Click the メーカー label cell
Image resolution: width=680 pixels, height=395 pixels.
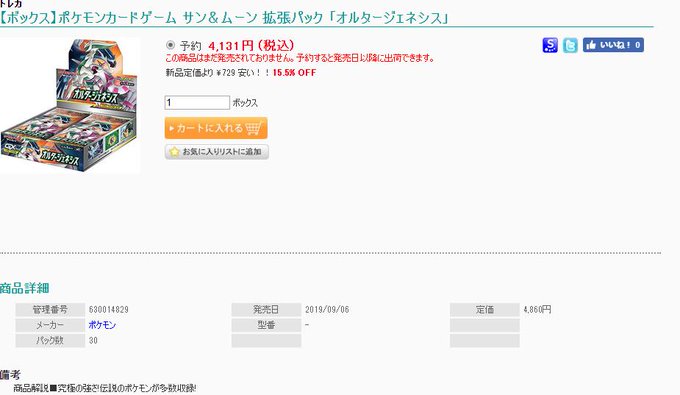[x=50, y=325]
